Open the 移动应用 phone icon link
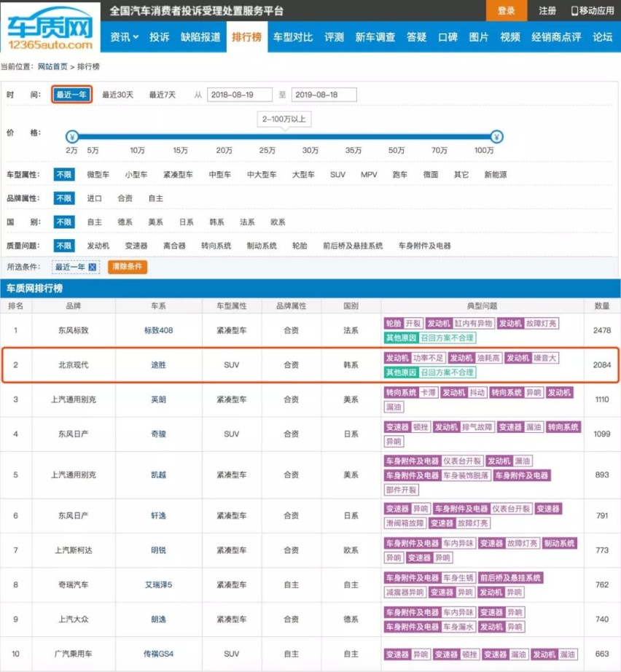Screen dimensions: 621x672 593,11
